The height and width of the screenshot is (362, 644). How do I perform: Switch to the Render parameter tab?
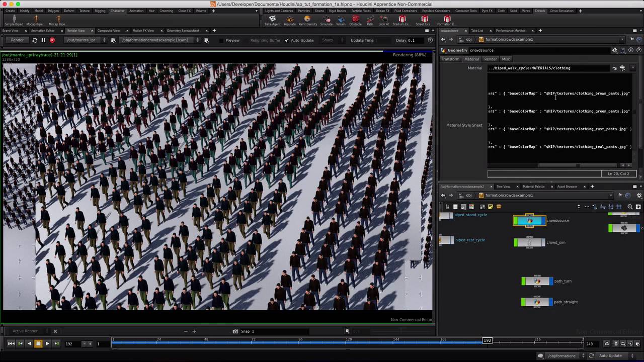pyautogui.click(x=491, y=59)
